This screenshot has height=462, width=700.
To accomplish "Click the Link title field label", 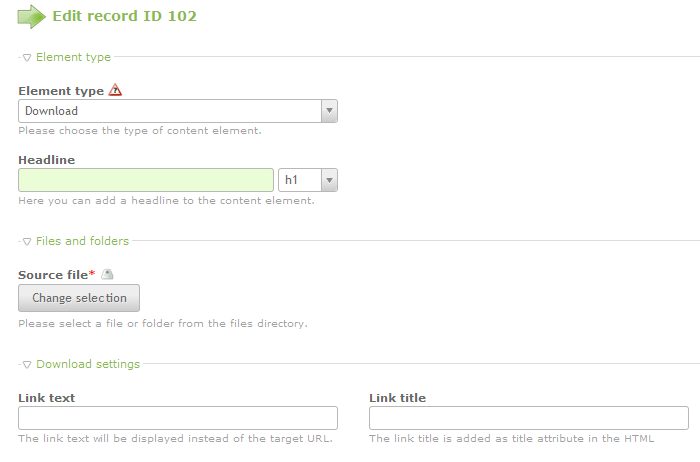I will (397, 398).
